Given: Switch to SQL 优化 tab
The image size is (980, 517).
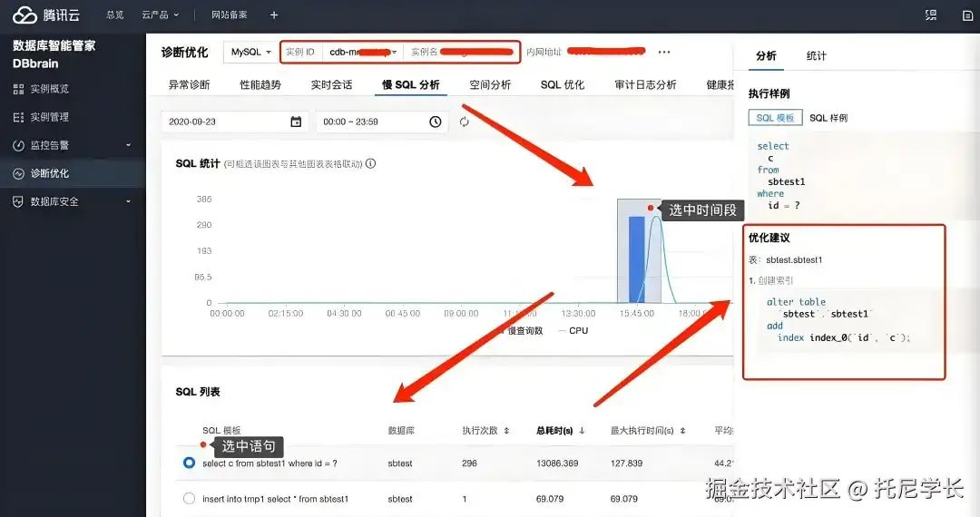Looking at the screenshot, I should click(562, 84).
